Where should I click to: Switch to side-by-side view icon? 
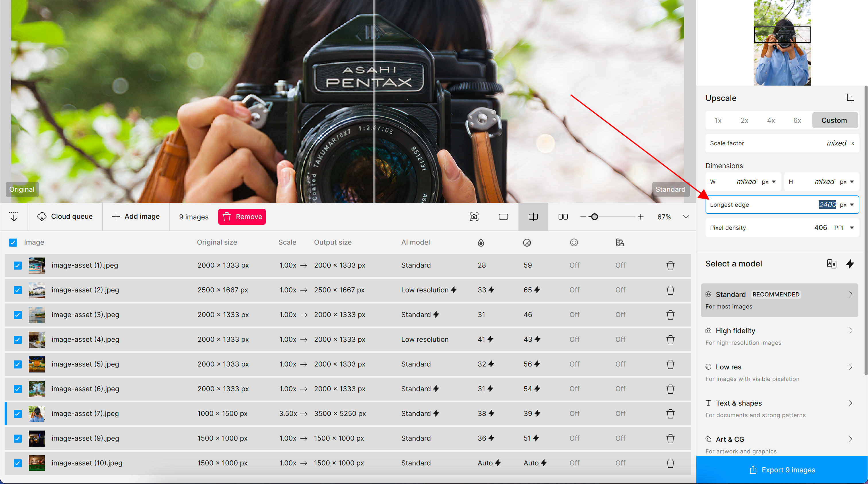pyautogui.click(x=563, y=216)
